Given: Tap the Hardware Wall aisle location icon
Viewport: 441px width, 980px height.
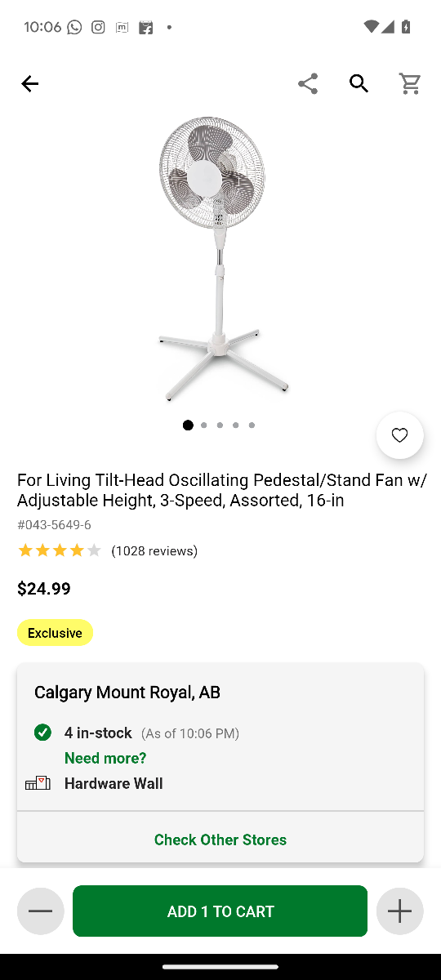Looking at the screenshot, I should pyautogui.click(x=38, y=783).
